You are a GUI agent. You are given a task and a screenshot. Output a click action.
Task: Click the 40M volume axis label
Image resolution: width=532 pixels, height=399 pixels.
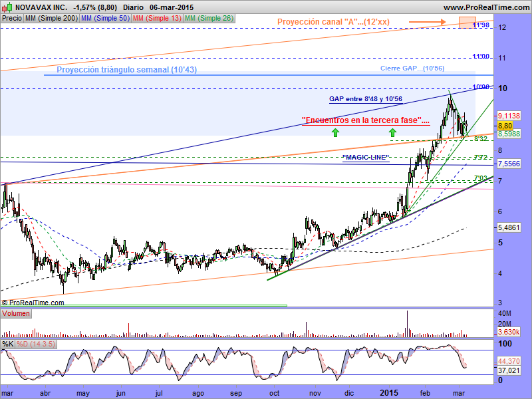pos(505,313)
